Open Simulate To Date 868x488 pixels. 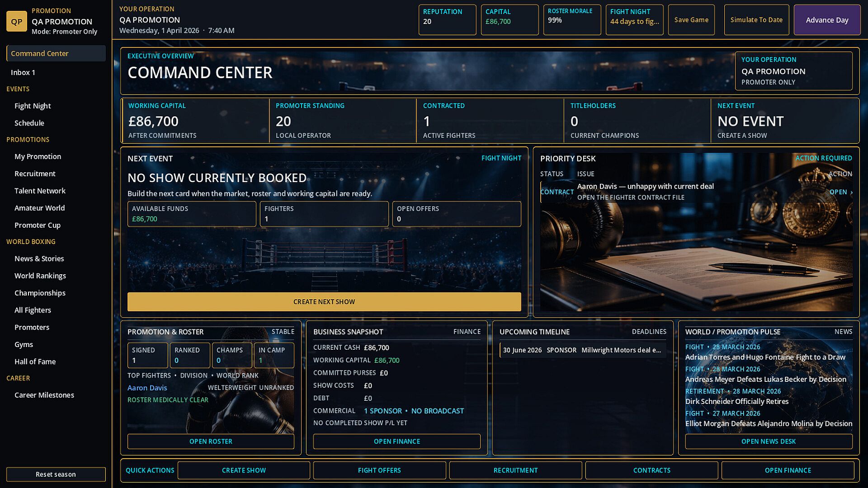pos(756,20)
